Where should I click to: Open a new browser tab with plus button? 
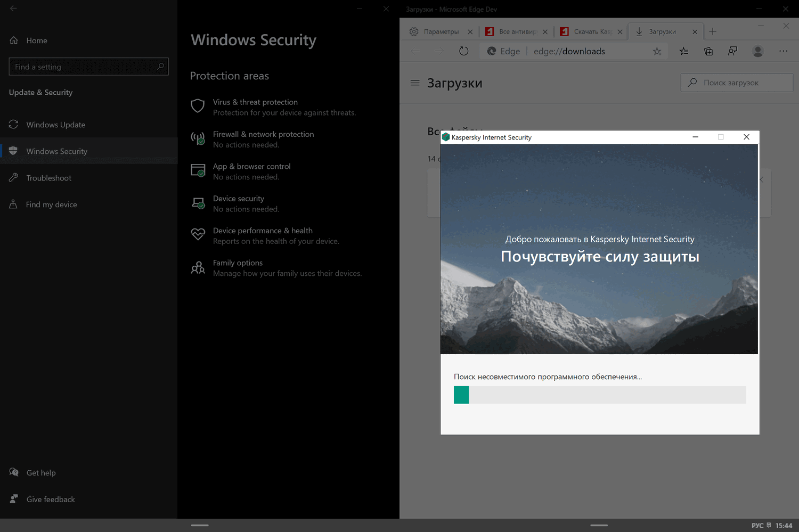(713, 31)
